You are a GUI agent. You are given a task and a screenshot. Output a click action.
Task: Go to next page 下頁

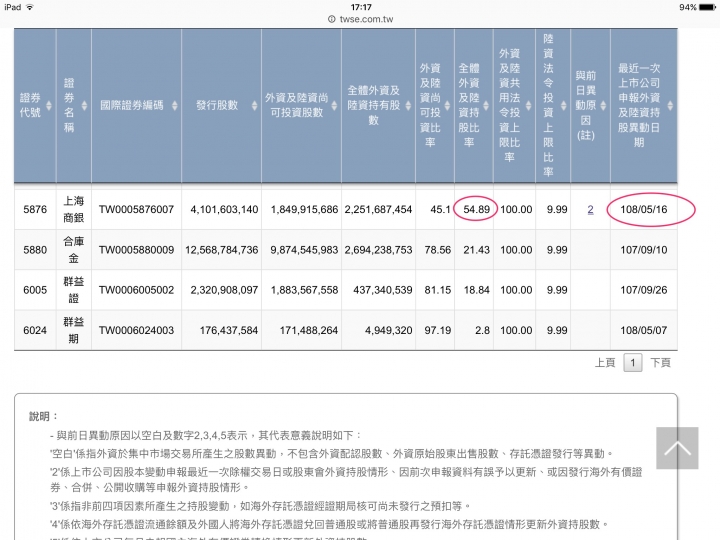661,363
